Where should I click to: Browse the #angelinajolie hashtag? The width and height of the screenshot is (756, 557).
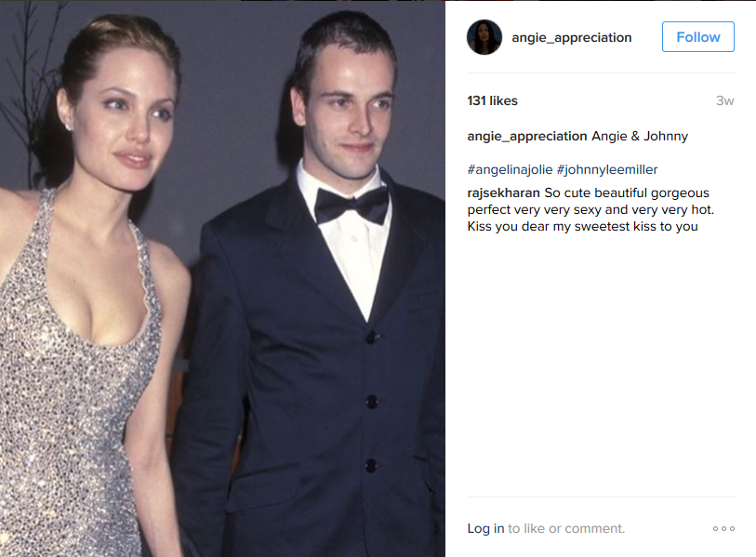pyautogui.click(x=510, y=170)
